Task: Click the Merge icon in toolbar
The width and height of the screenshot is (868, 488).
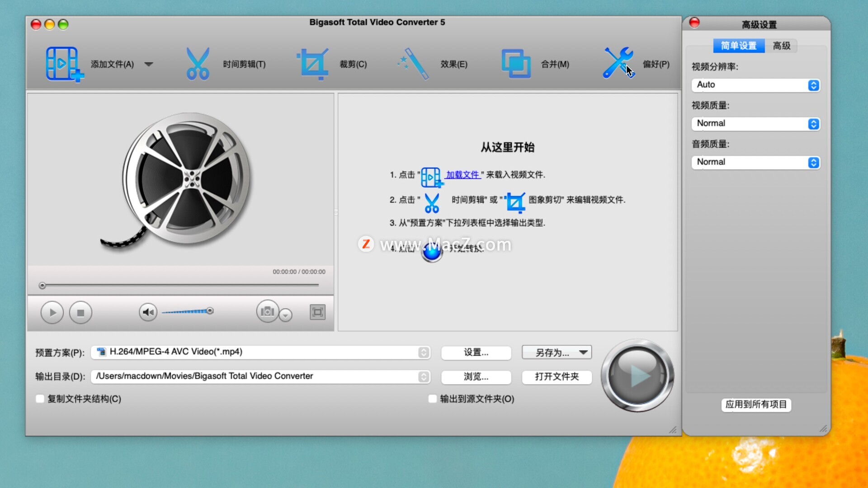Action: pyautogui.click(x=516, y=64)
